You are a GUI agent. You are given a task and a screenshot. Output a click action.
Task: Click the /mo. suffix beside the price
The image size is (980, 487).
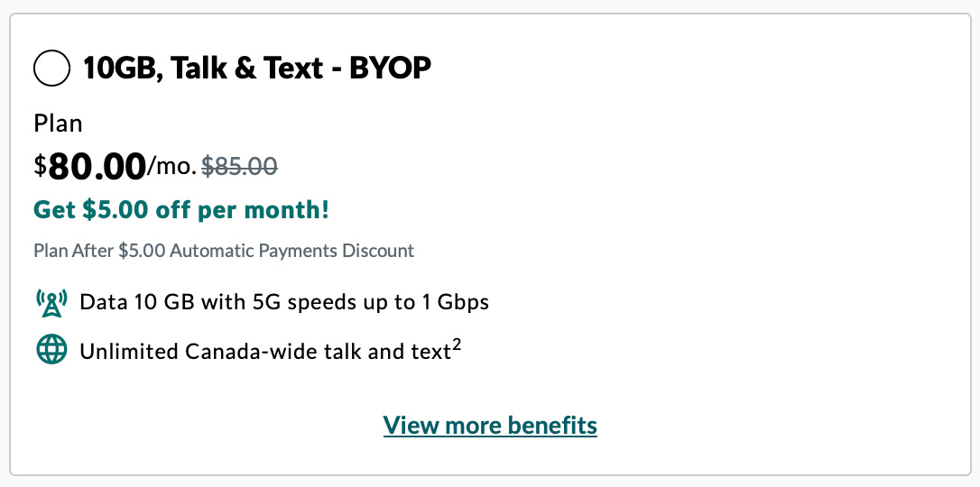tap(171, 166)
